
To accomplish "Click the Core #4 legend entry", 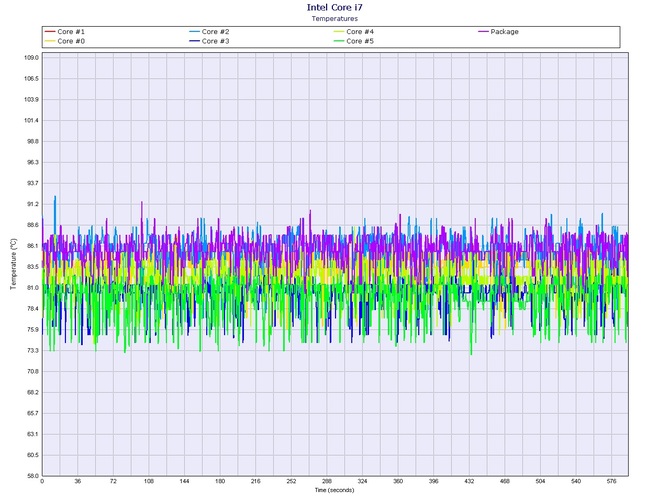I will tap(354, 32).
